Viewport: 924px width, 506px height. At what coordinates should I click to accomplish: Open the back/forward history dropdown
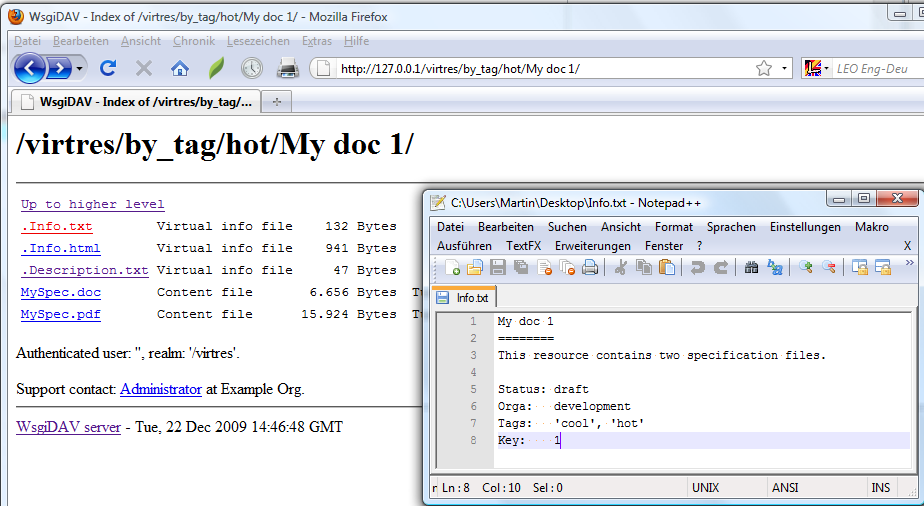[x=80, y=68]
